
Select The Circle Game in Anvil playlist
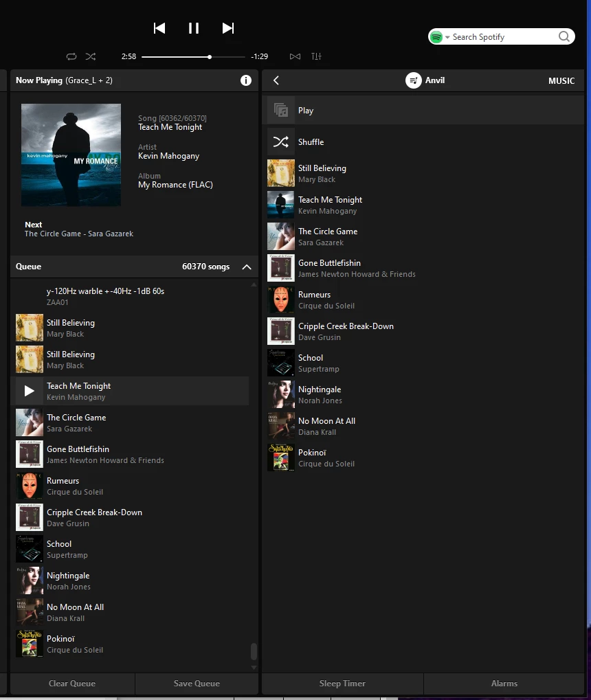pos(423,236)
